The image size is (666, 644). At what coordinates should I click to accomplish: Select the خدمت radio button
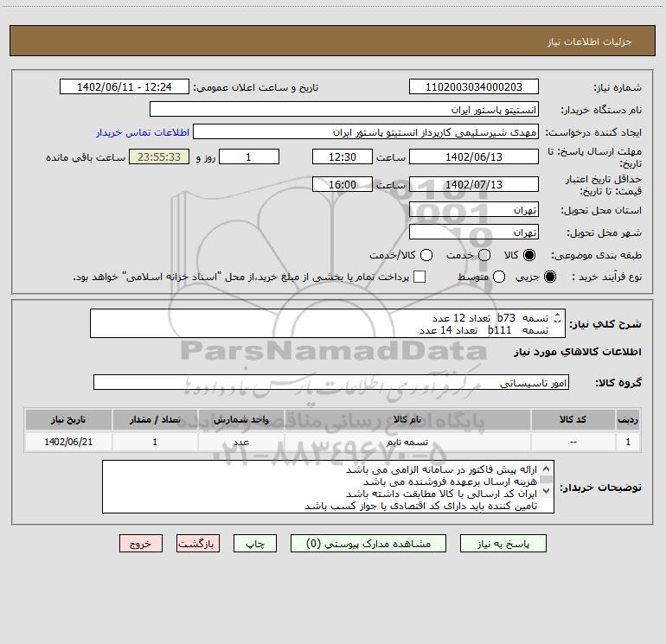point(484,255)
